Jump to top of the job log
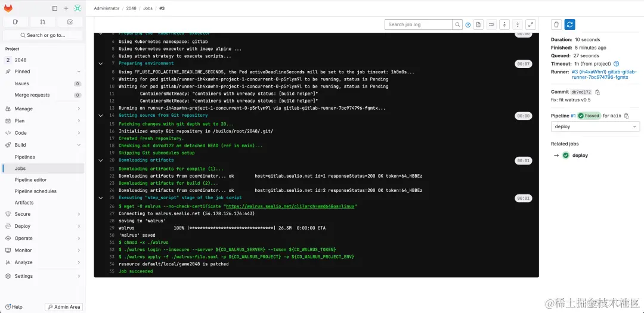 (504, 24)
